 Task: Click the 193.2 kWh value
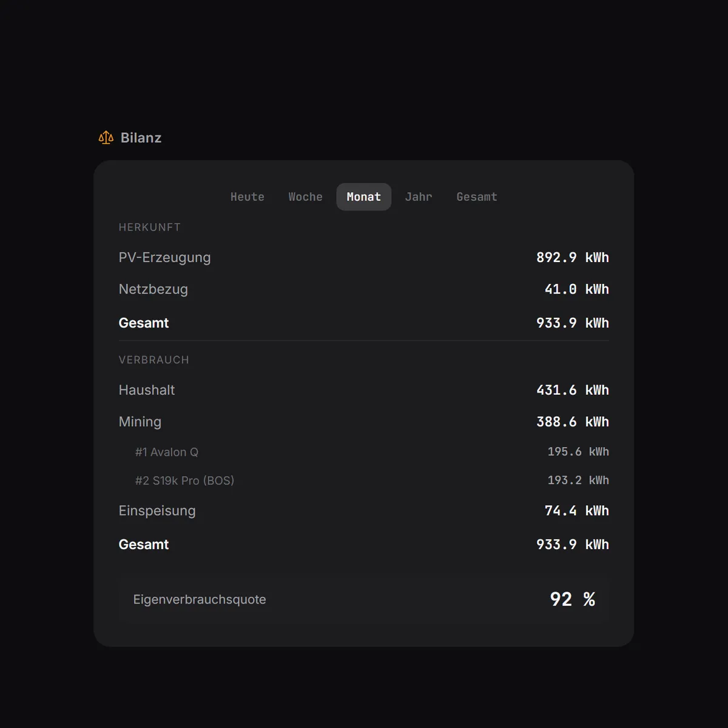coord(578,480)
